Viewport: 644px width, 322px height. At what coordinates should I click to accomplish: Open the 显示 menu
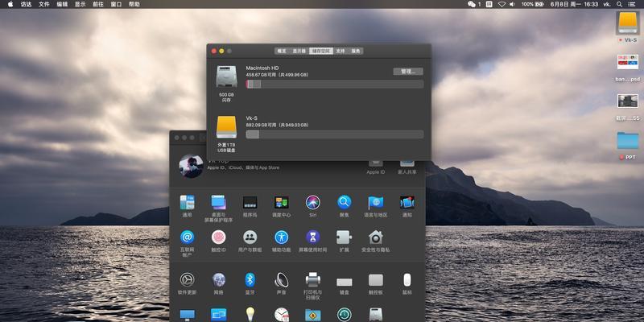(80, 4)
